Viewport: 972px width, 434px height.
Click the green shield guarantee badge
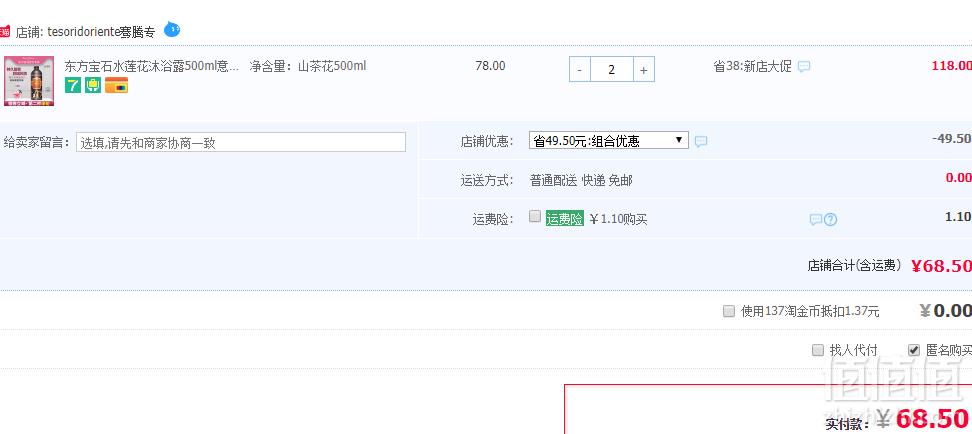pyautogui.click(x=93, y=86)
